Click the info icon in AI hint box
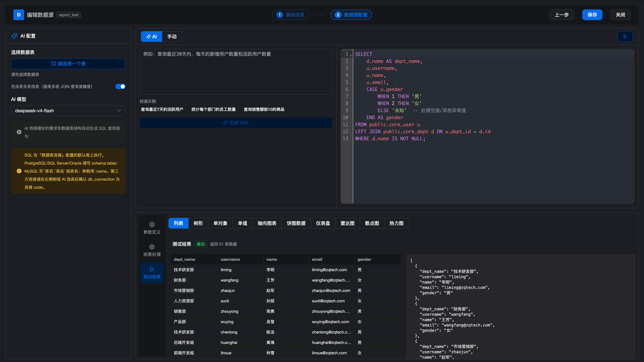 (19, 132)
